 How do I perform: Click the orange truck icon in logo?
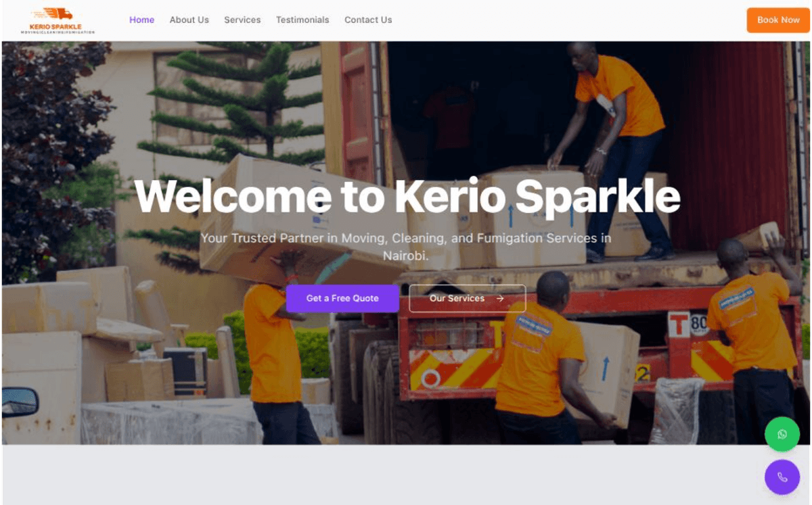[x=57, y=14]
